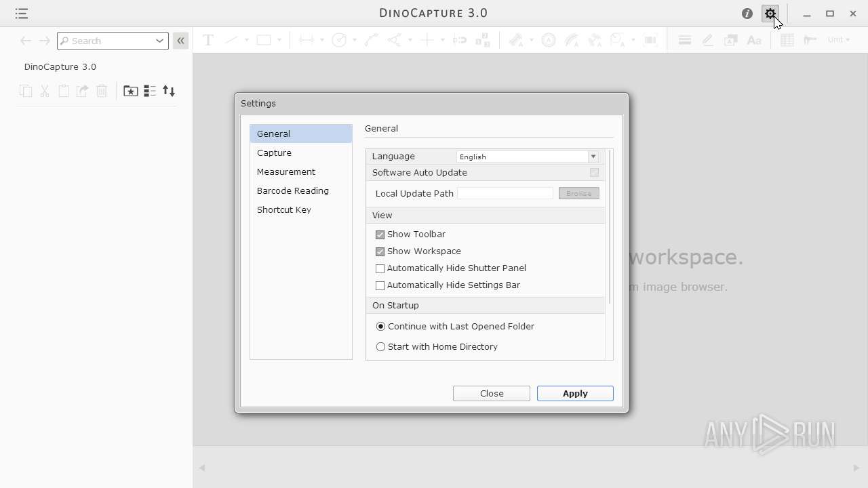
Task: Open the Barcode Reading settings tab
Action: 301,190
